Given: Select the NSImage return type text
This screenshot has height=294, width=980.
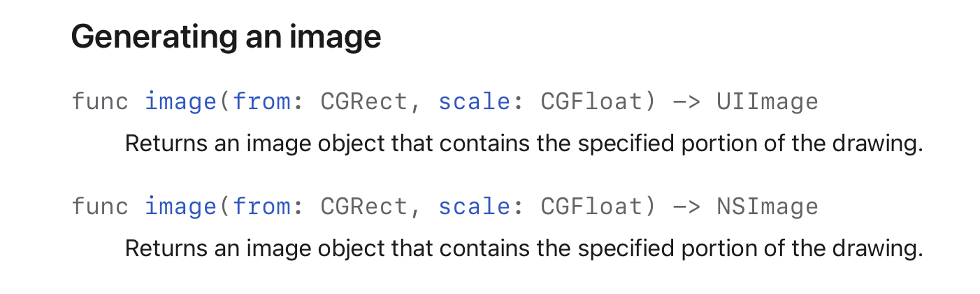Looking at the screenshot, I should coord(767,206).
